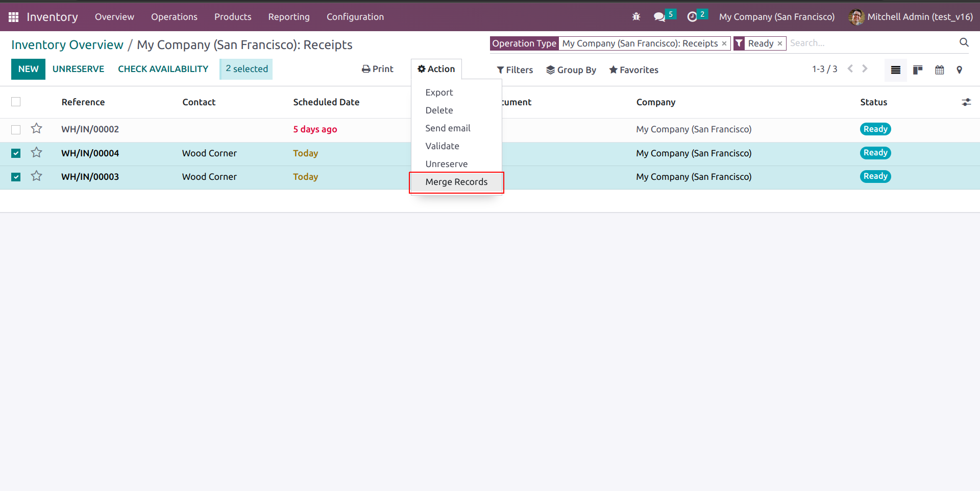Select Validate in the Action menu
Screen dimensions: 980x491
click(442, 146)
